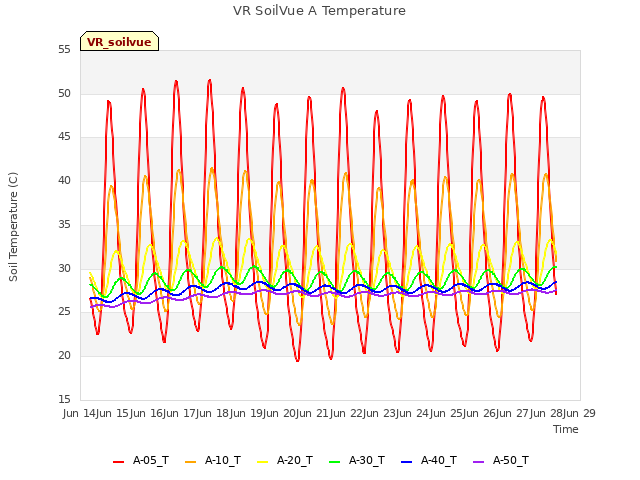The width and height of the screenshot is (640, 480).
Task: Click the Jun 22 x-axis tick label
Action: click(x=347, y=413)
